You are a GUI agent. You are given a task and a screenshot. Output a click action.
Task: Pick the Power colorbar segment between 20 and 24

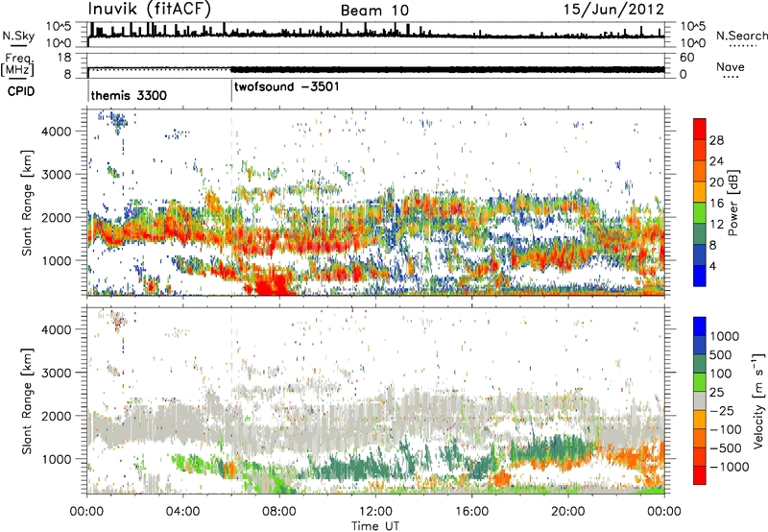[x=700, y=172]
